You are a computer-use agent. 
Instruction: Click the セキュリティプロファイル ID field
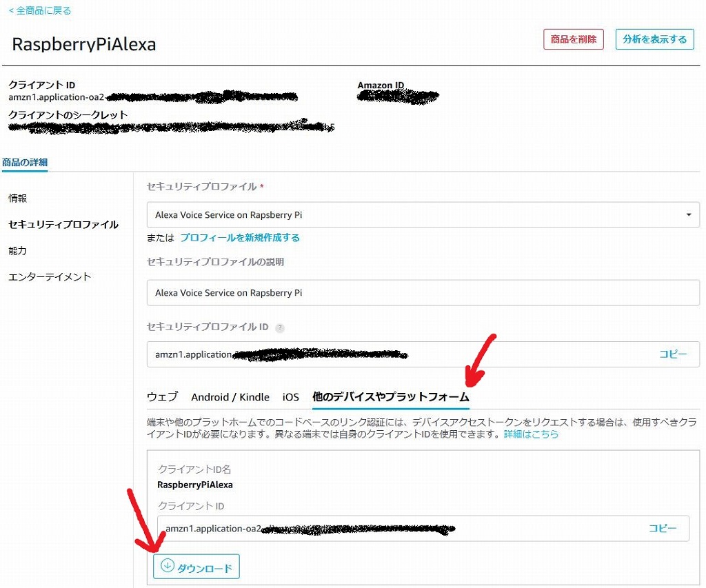point(423,354)
